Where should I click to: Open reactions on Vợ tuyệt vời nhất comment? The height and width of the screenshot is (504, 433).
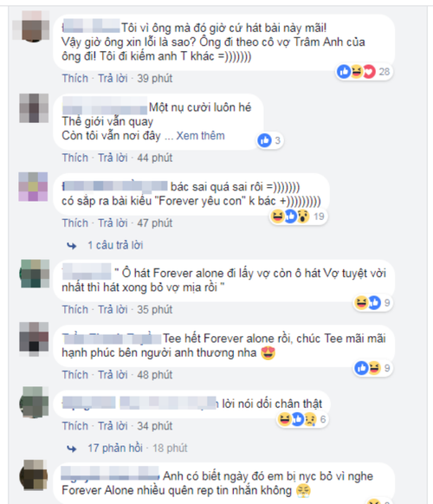point(373,303)
